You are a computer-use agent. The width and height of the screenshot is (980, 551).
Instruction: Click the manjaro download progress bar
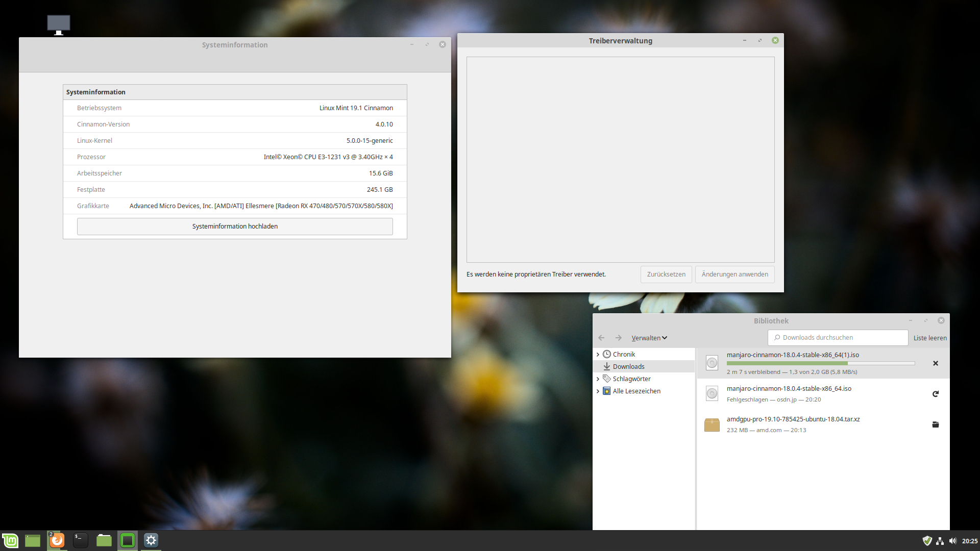[x=820, y=363]
